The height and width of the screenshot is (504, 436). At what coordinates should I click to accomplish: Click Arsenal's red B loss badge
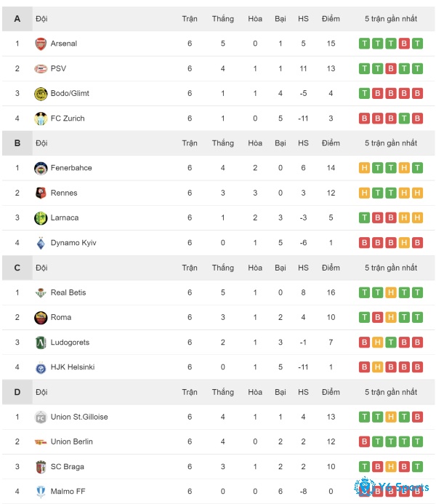[x=404, y=44]
